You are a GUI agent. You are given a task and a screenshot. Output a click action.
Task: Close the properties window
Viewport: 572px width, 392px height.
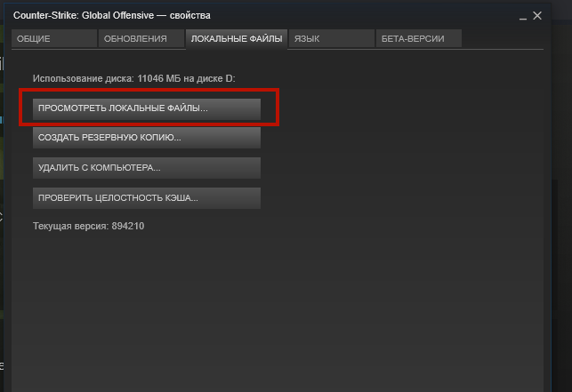pos(537,16)
